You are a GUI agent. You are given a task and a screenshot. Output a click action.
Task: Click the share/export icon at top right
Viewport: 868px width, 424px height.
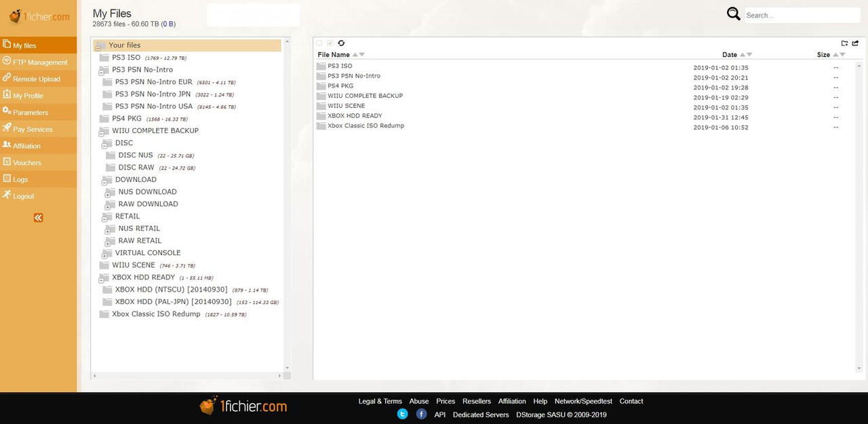point(855,43)
